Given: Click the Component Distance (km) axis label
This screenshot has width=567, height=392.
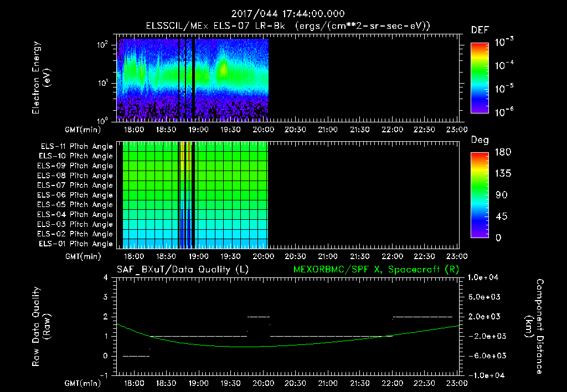Looking at the screenshot, I should (x=534, y=327).
